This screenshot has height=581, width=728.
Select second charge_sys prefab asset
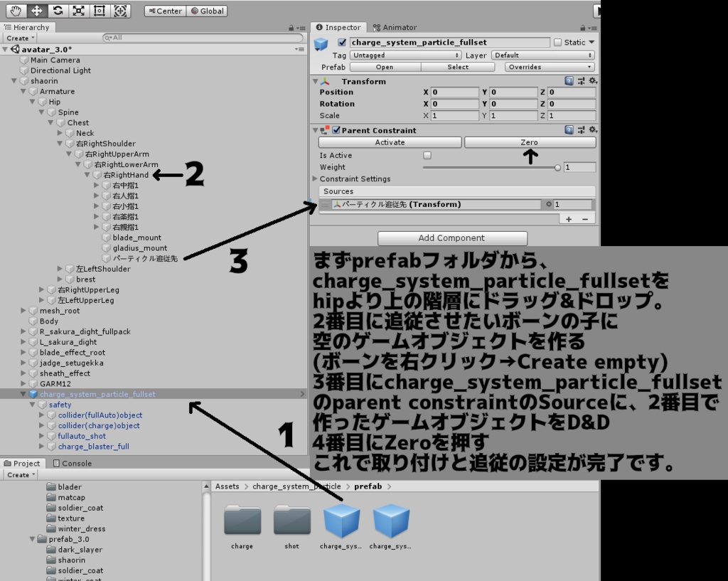tap(391, 521)
